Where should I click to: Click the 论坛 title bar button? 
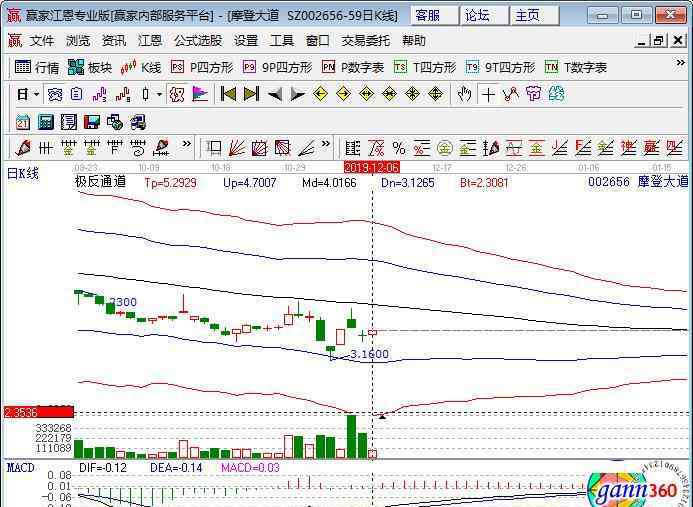click(x=484, y=15)
